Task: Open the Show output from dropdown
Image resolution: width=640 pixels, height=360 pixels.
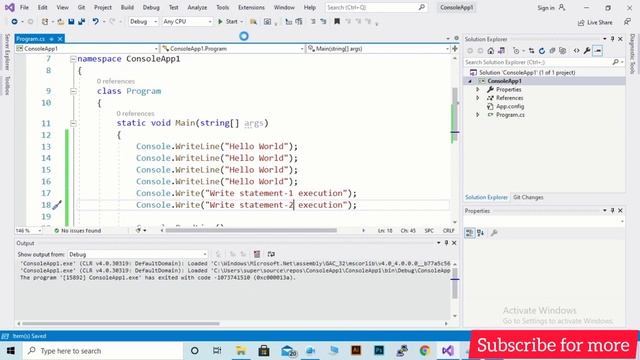Action: pos(138,254)
